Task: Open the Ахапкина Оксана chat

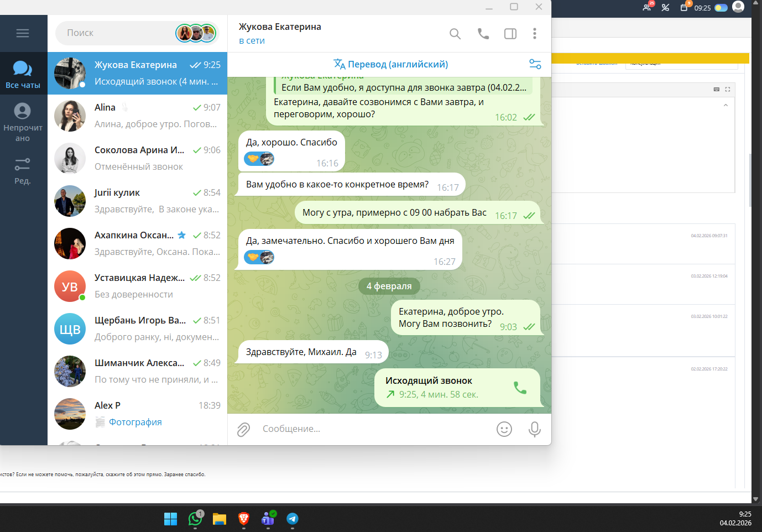Action: tap(137, 243)
